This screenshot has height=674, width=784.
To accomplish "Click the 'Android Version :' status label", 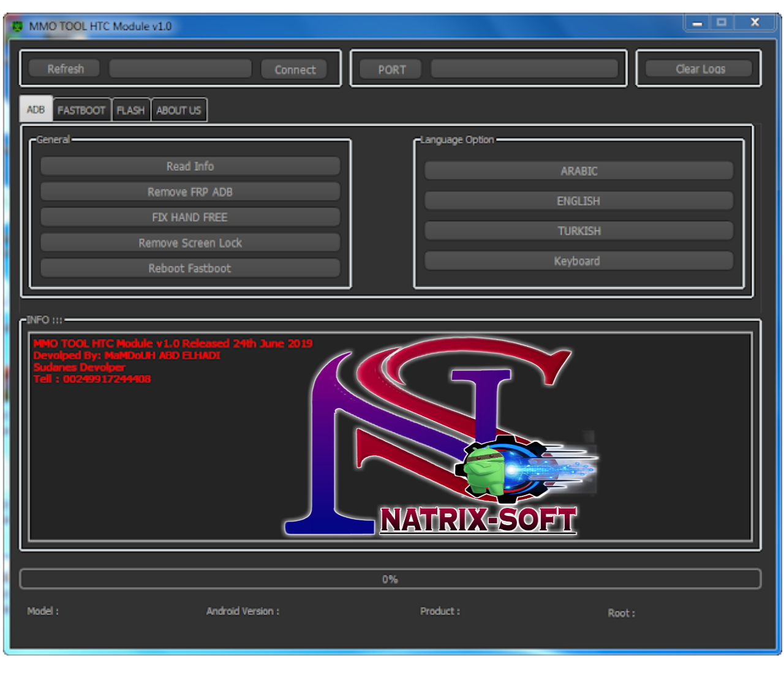I will [243, 611].
